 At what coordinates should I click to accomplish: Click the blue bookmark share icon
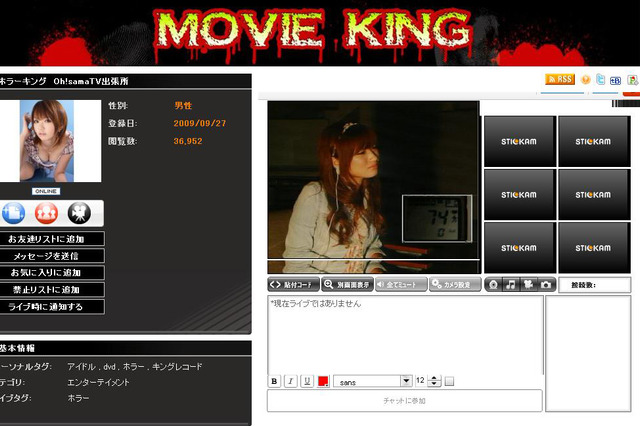click(615, 80)
